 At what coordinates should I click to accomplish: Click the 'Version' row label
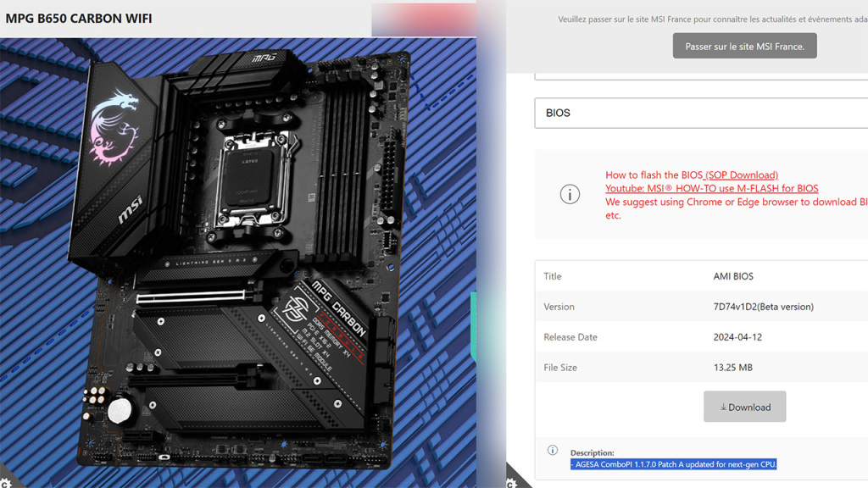coord(559,307)
